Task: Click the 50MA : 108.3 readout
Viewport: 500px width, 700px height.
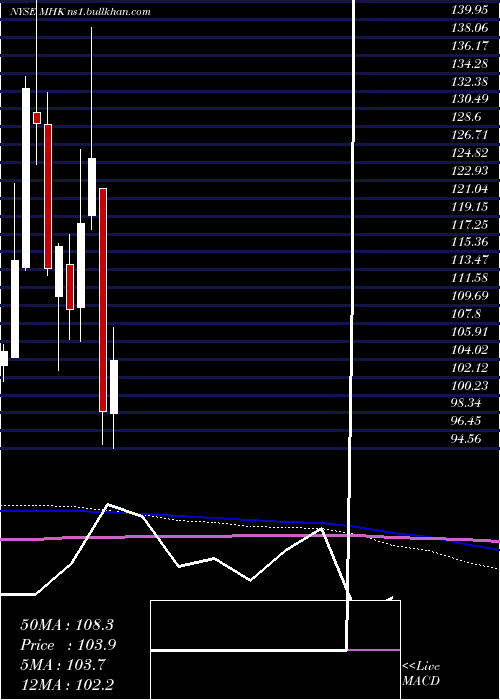Action: pos(67,625)
